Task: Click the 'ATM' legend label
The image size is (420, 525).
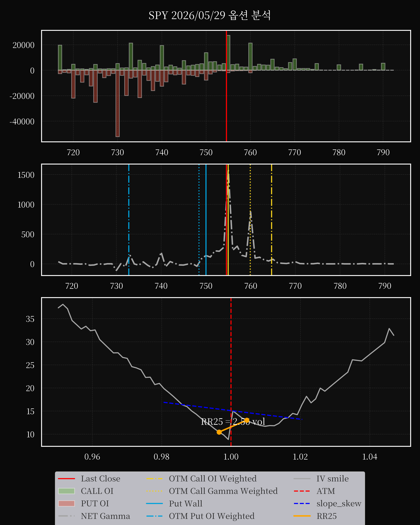Action: tap(326, 491)
